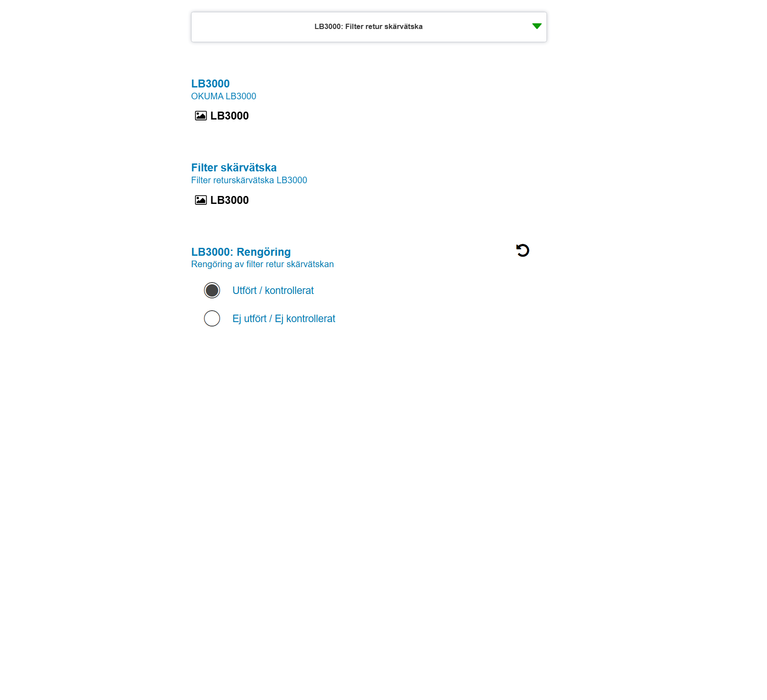Viewport: 767px width, 700px height.
Task: Click the OKUMA LB3000 subtitle text
Action: click(224, 96)
